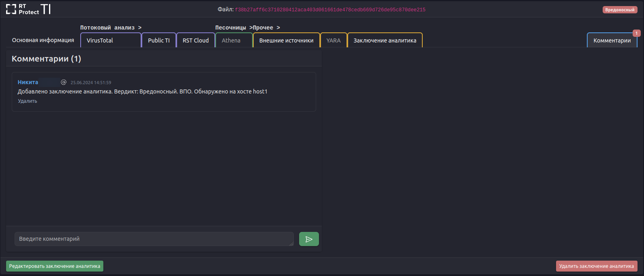This screenshot has height=276, width=644.
Task: Open the Заключение аналитика tab
Action: pos(385,40)
